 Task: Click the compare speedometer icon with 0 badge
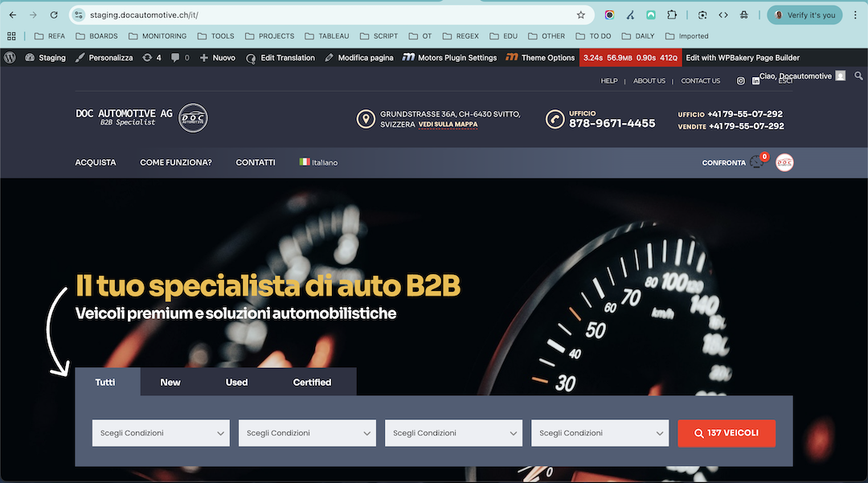(759, 161)
